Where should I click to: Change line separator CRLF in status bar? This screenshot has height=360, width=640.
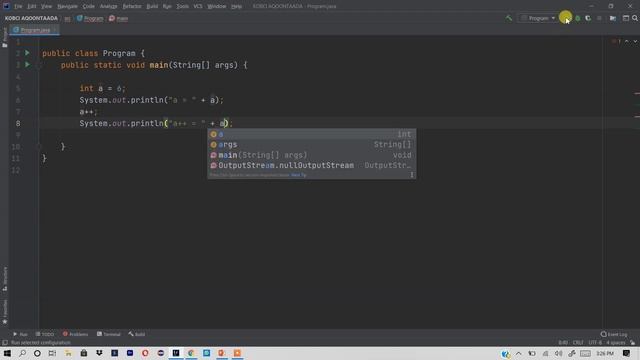tap(578, 342)
